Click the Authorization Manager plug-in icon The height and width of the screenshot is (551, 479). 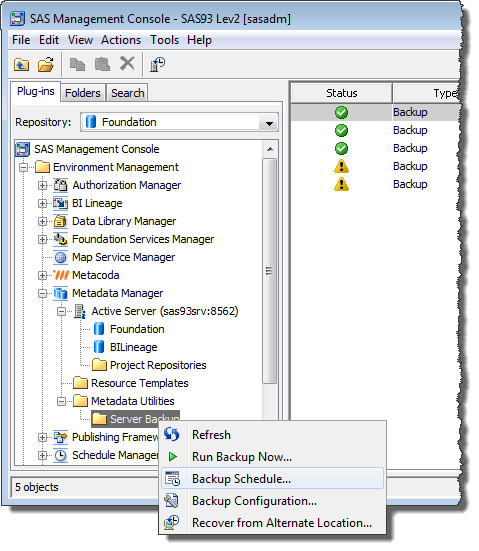coord(60,185)
